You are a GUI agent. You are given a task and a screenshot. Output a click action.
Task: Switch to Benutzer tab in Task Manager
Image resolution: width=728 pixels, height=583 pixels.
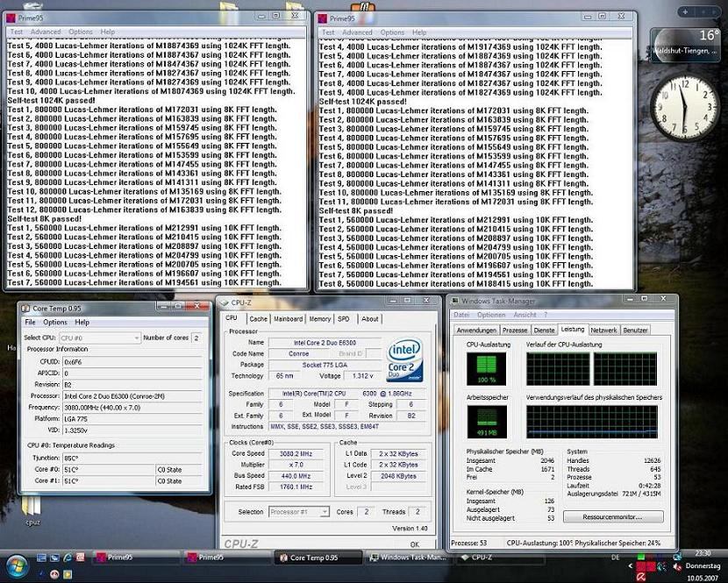point(635,330)
